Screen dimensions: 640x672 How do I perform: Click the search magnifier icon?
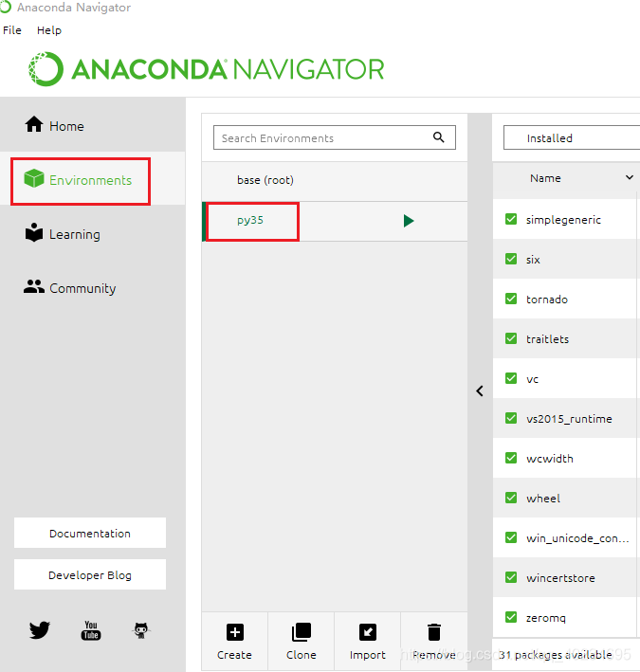(x=438, y=137)
